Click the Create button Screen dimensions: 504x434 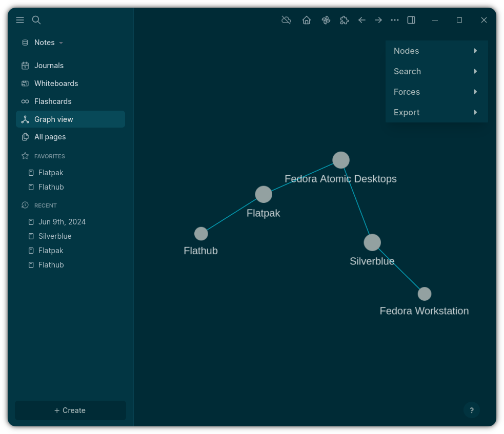tap(70, 410)
